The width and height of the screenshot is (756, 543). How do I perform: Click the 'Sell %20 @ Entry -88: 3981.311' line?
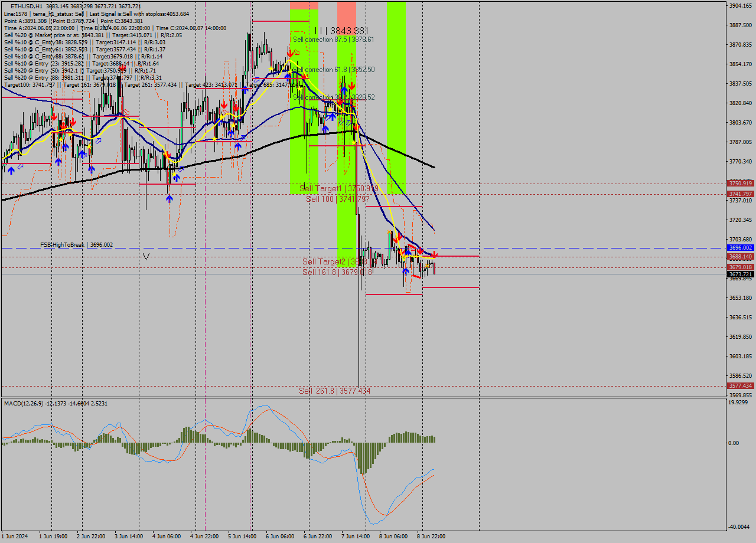click(x=83, y=77)
